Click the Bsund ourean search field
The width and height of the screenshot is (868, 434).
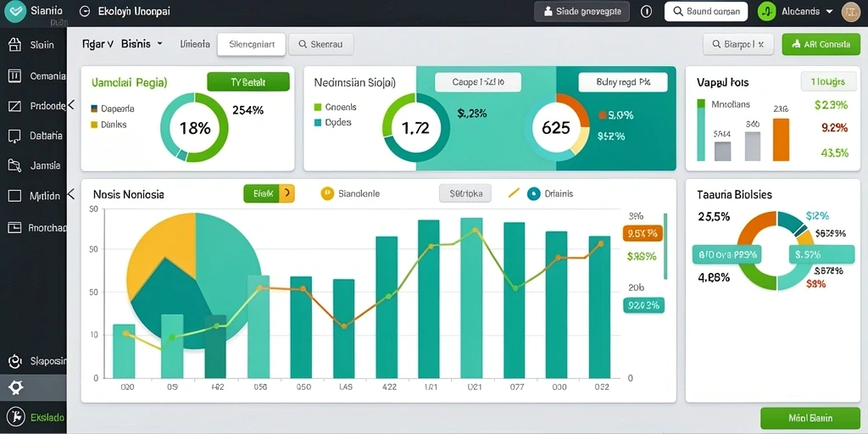tap(706, 11)
